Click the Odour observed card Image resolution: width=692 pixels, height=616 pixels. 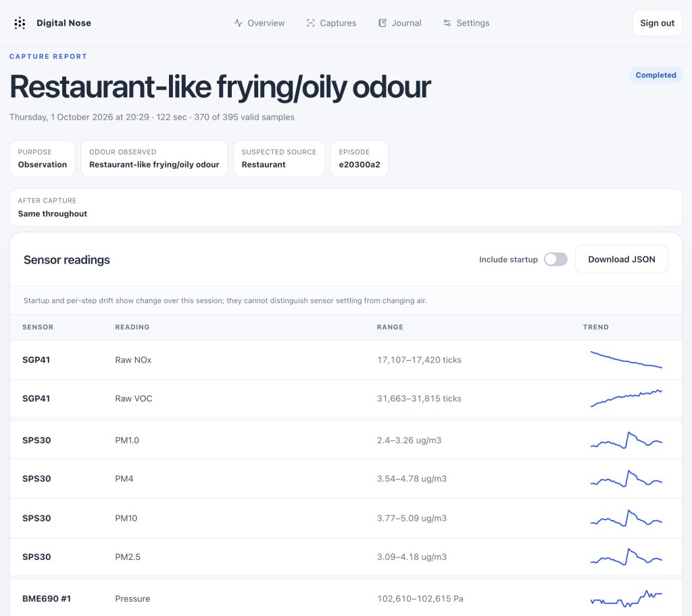pyautogui.click(x=154, y=159)
